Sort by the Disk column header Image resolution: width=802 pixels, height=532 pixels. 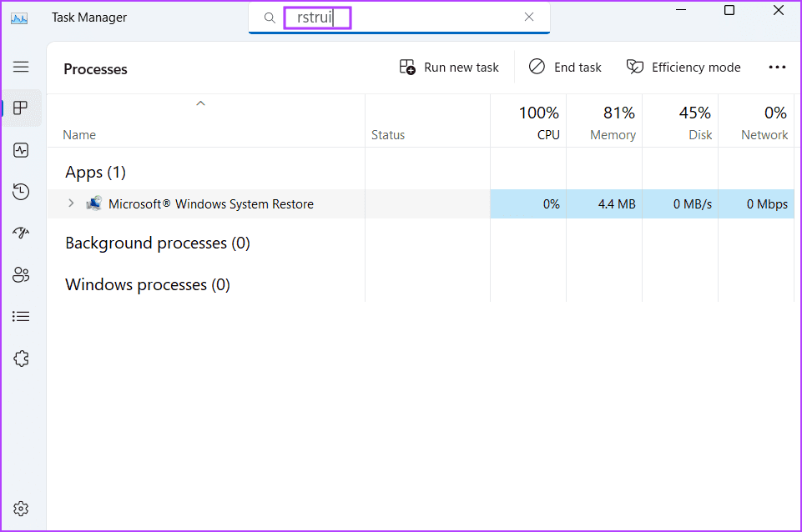coord(680,122)
